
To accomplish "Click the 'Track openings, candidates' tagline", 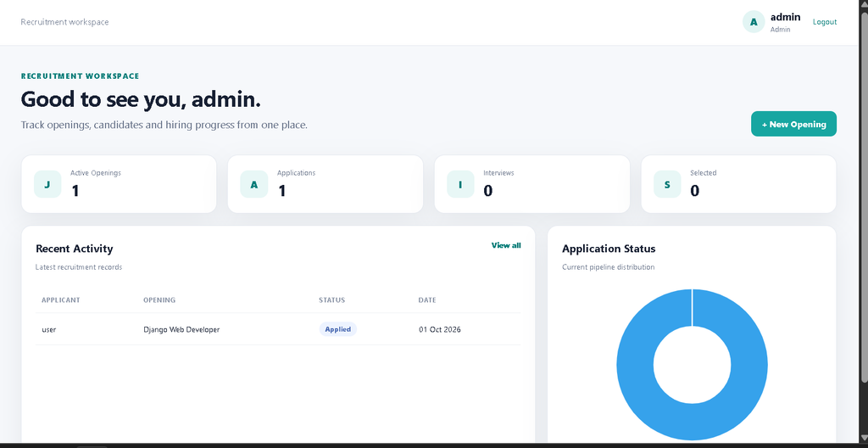I will click(164, 125).
